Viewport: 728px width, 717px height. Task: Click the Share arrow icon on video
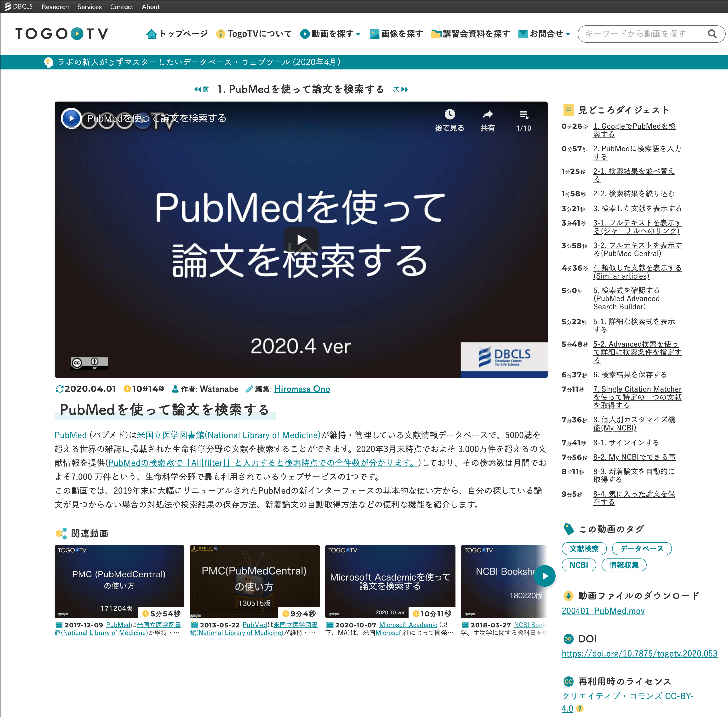point(487,114)
